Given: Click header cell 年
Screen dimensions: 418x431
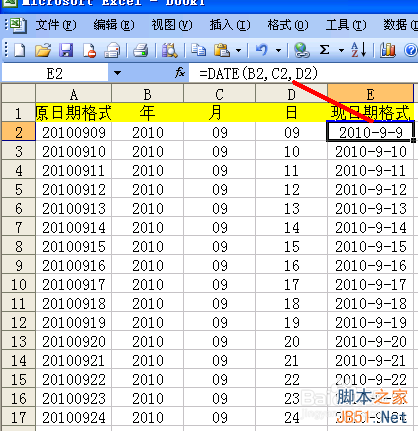Looking at the screenshot, I should (148, 112).
